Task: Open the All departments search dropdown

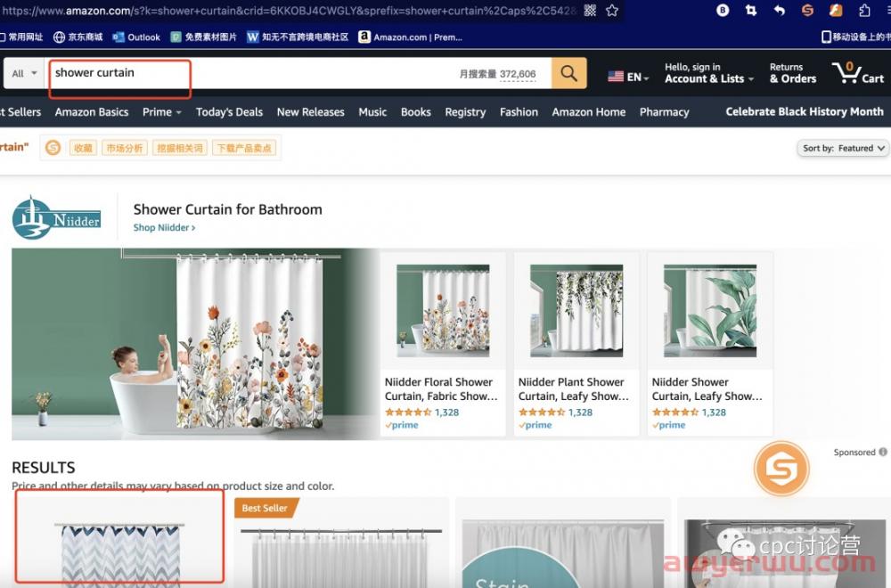Action: (24, 73)
